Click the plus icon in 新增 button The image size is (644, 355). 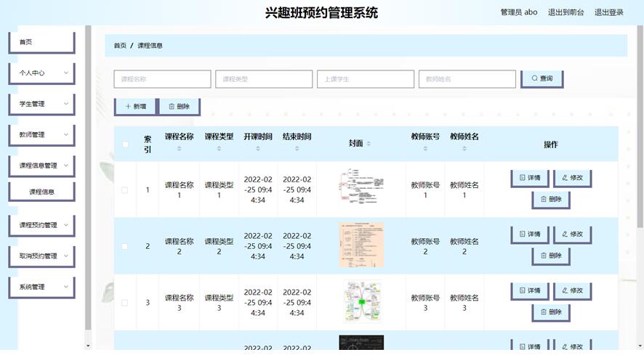point(128,106)
